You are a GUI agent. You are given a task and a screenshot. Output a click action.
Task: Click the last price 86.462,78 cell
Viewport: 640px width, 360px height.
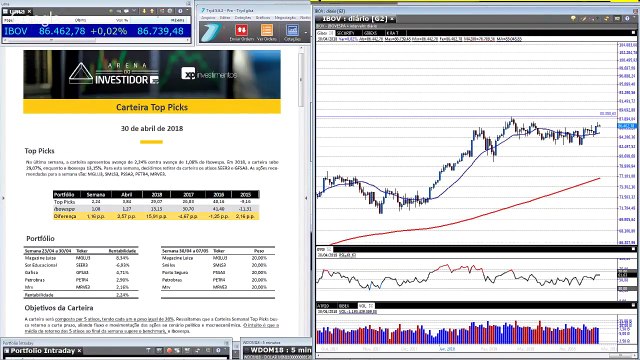click(62, 31)
